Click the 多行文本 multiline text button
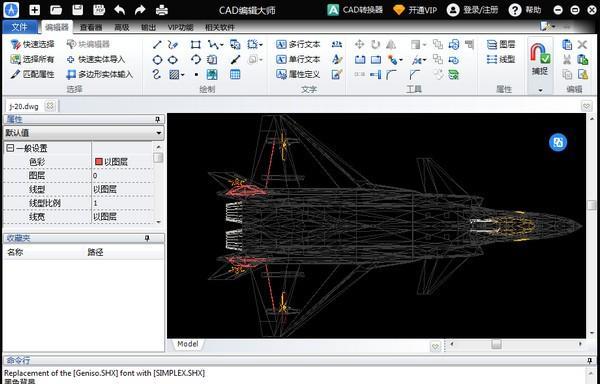 point(298,44)
